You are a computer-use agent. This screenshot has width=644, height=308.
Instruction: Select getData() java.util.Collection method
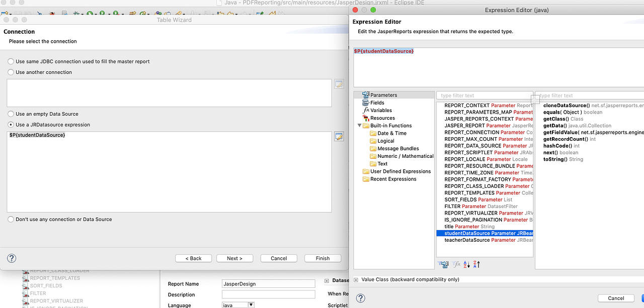tap(577, 126)
